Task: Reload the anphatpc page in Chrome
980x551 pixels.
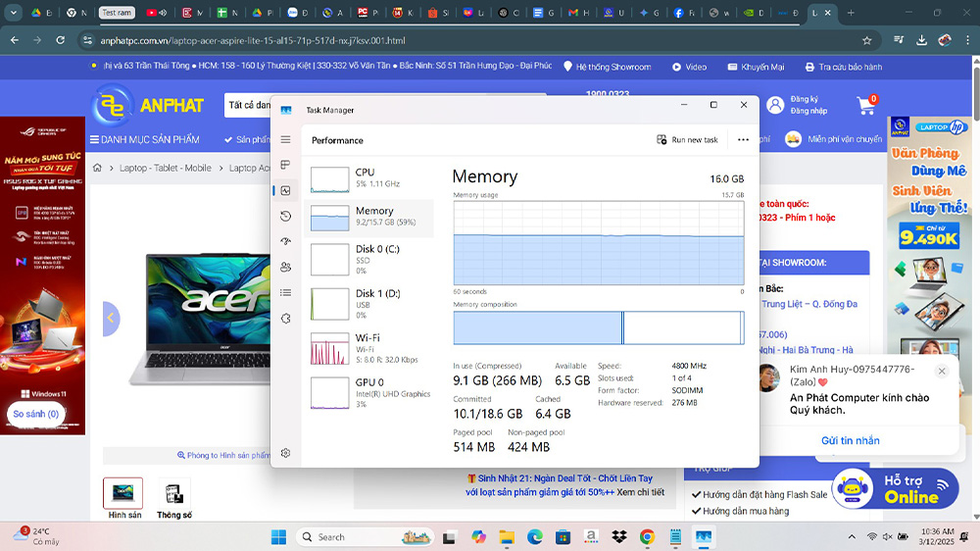Action: point(60,40)
